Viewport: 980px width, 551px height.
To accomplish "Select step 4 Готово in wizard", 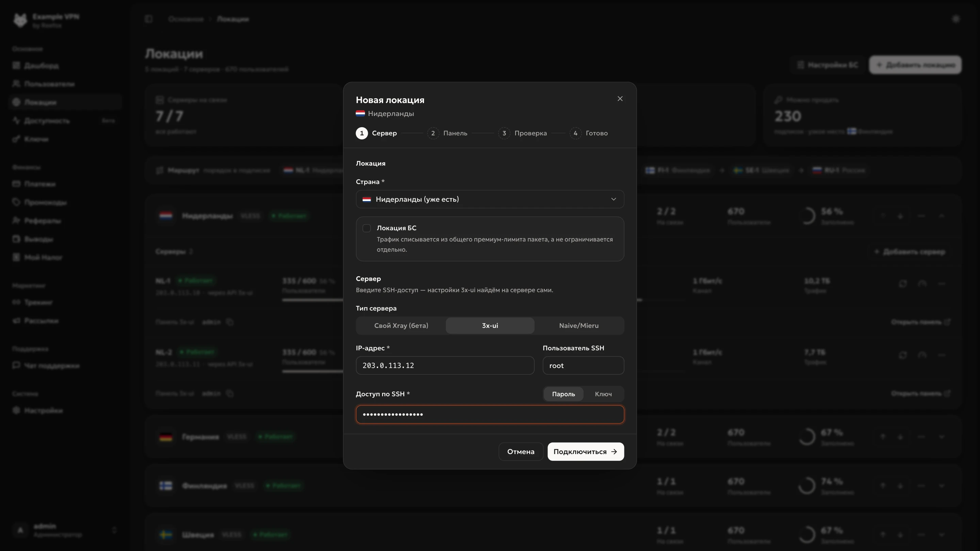I will (x=589, y=133).
